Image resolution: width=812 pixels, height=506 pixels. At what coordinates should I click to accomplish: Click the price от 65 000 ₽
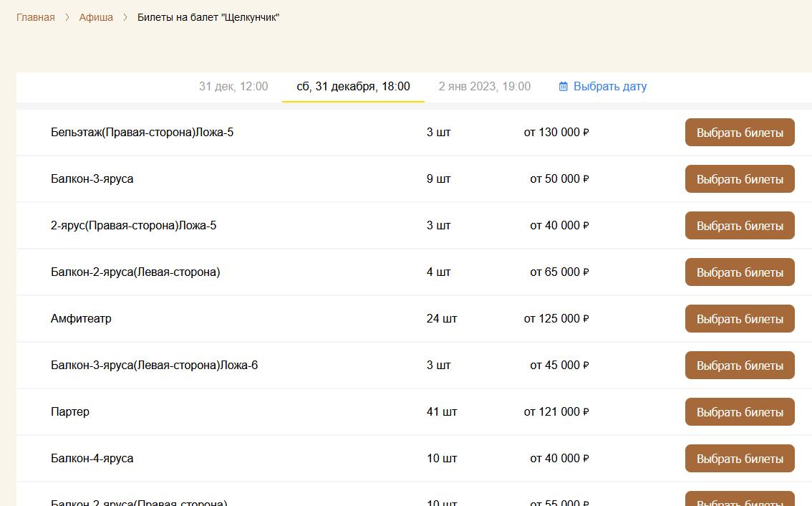(x=559, y=272)
